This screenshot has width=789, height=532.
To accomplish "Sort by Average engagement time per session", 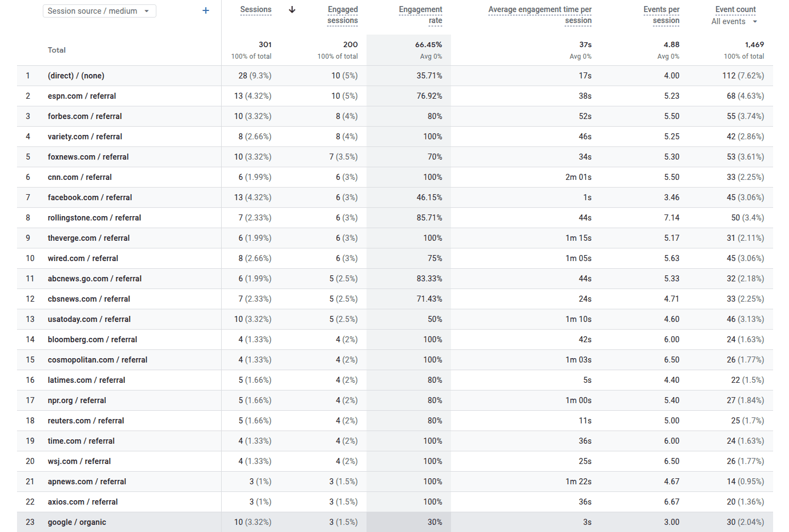I will tap(540, 15).
